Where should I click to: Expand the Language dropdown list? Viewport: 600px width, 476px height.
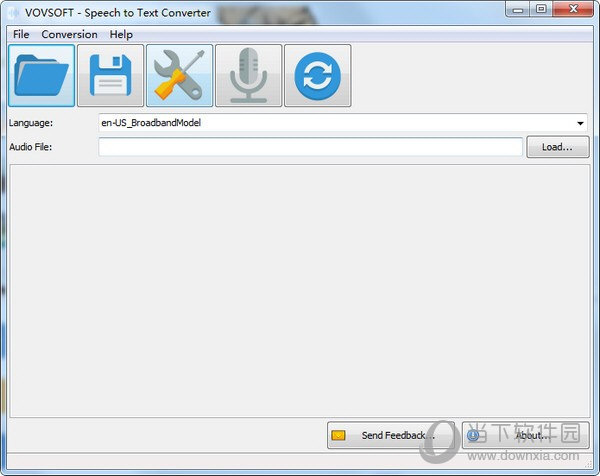pyautogui.click(x=580, y=123)
